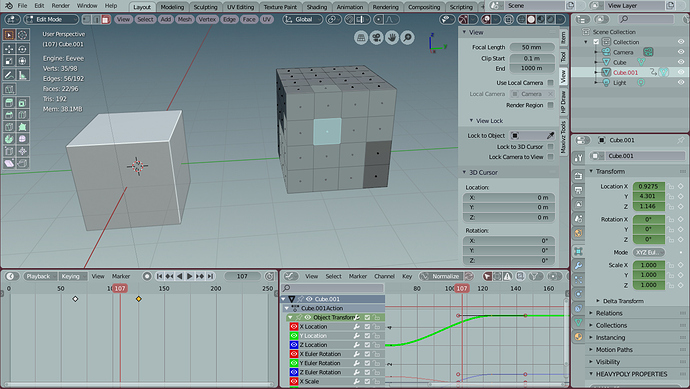The image size is (690, 389).
Task: Toggle perspective/orthographic grid button
Action: pos(361,38)
